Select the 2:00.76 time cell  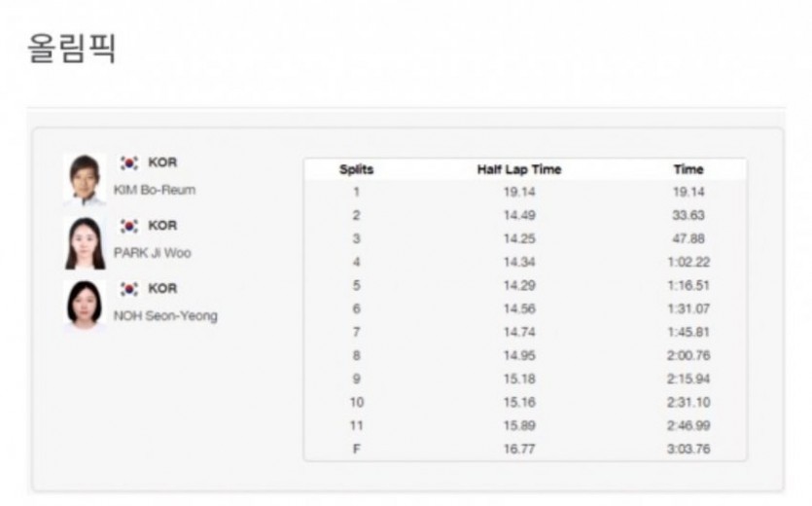click(688, 355)
